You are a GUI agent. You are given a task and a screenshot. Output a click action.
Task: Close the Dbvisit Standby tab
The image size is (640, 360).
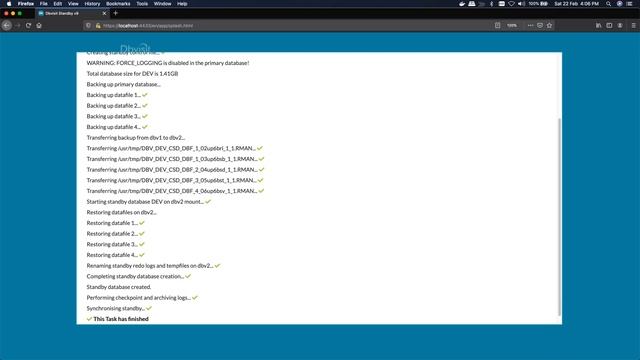(x=104, y=13)
